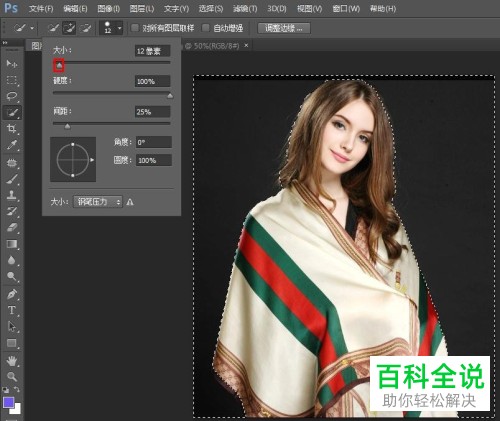The width and height of the screenshot is (500, 421).
Task: Click the pen pressure warning triangle icon
Action: point(130,202)
